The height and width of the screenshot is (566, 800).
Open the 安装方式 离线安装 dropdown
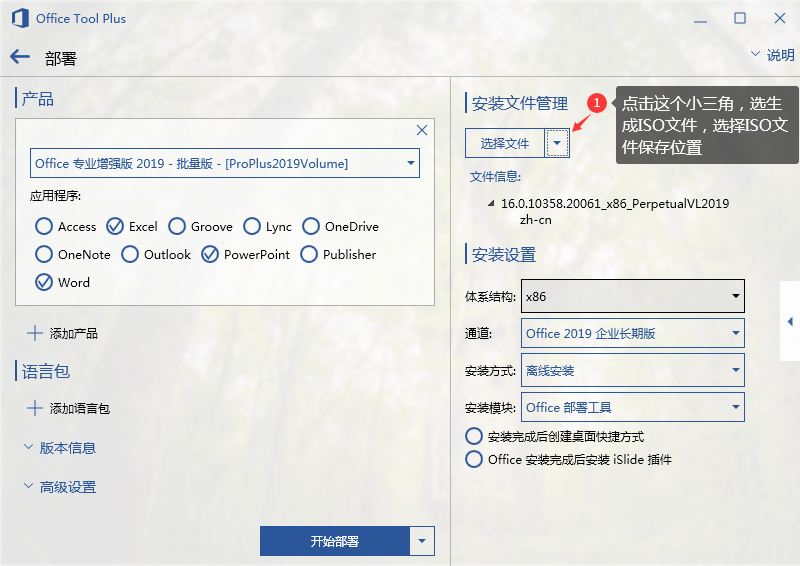pos(633,371)
